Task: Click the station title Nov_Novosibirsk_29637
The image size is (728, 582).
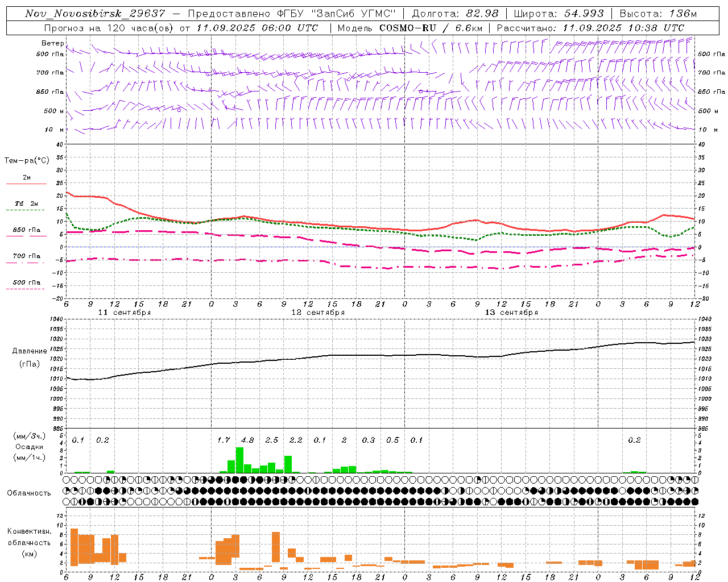Action: [x=95, y=14]
